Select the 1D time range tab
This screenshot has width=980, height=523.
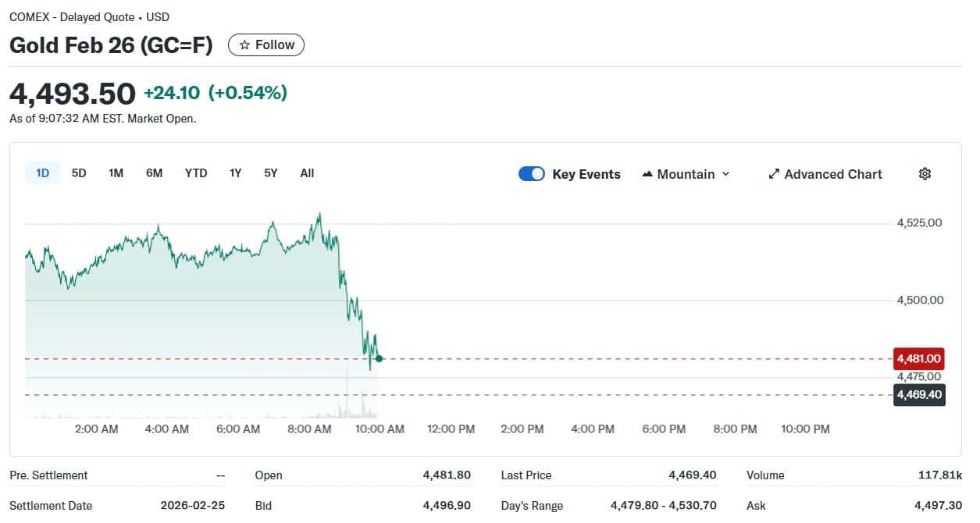[x=42, y=173]
